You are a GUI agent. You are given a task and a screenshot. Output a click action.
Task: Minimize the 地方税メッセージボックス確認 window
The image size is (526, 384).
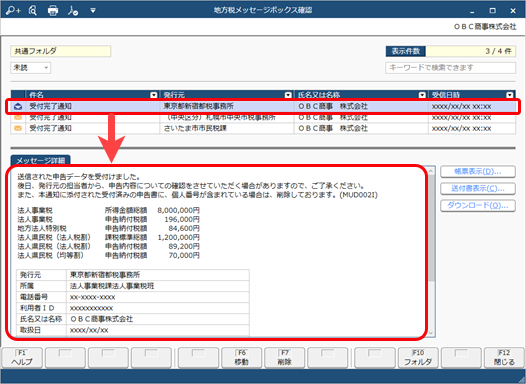click(x=472, y=11)
